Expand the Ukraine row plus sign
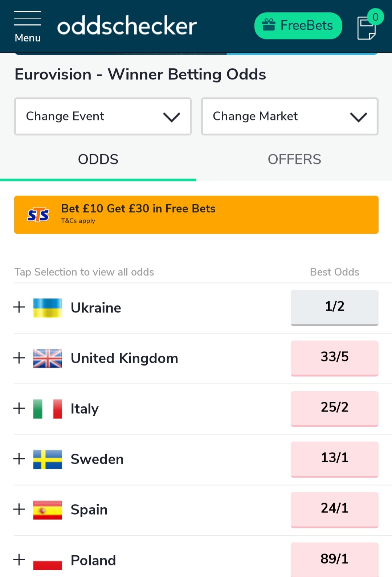The image size is (392, 577). (x=19, y=307)
